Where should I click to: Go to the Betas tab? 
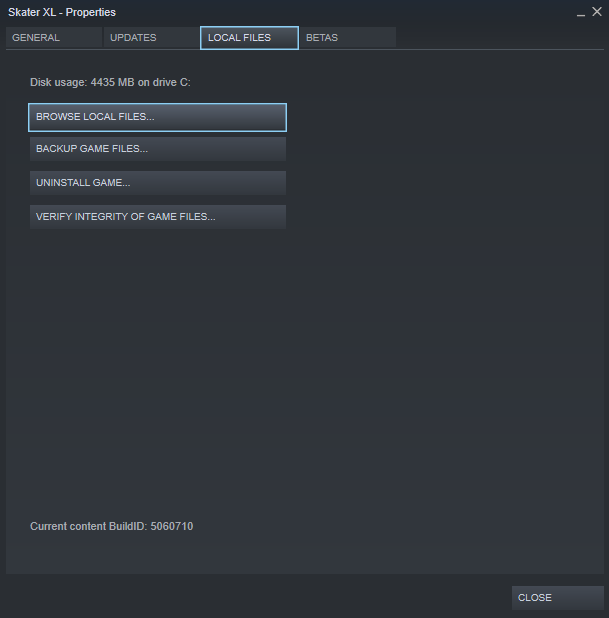[348, 38]
